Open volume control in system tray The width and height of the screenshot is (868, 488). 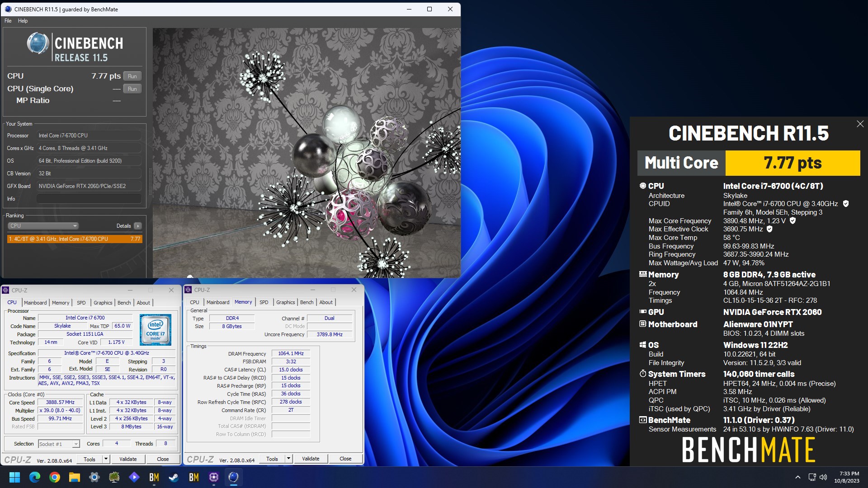click(x=823, y=477)
